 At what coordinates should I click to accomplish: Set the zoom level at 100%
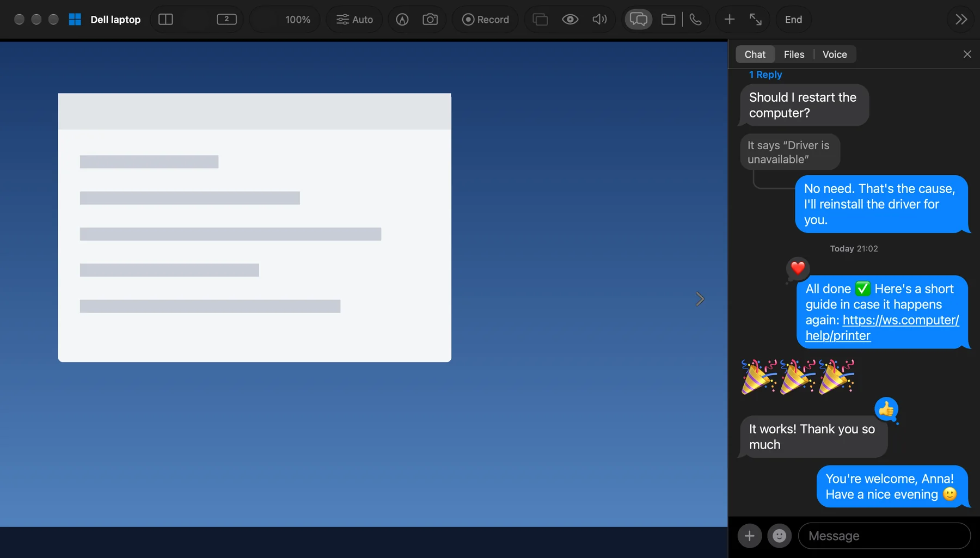(297, 20)
